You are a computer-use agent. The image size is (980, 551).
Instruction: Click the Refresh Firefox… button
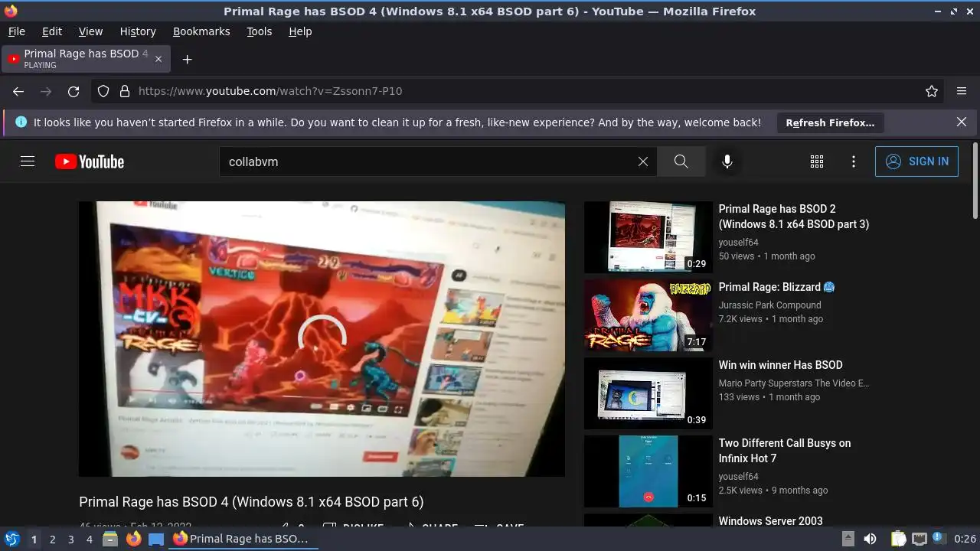[830, 122]
